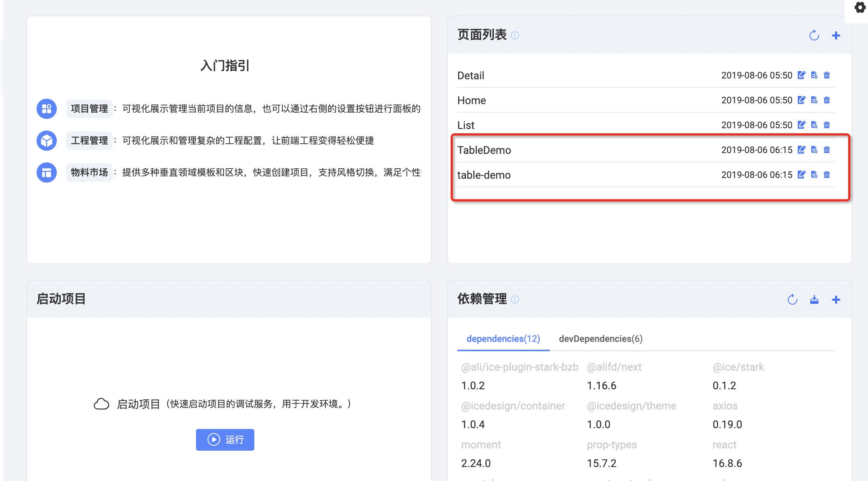Click the 运行 button to start project

pos(225,439)
